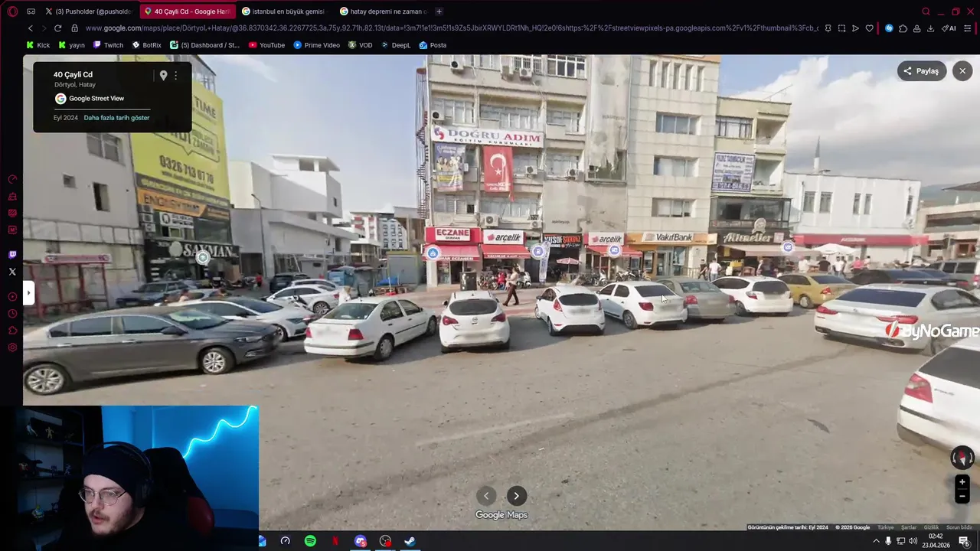Click the pin icon in address bar

pyautogui.click(x=828, y=28)
